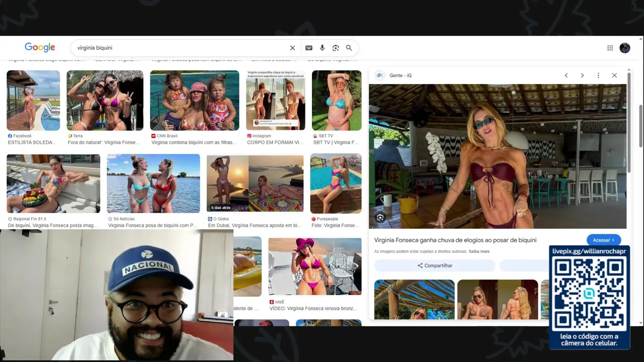Open the Saiba mais link
The width and height of the screenshot is (644, 362).
479,251
